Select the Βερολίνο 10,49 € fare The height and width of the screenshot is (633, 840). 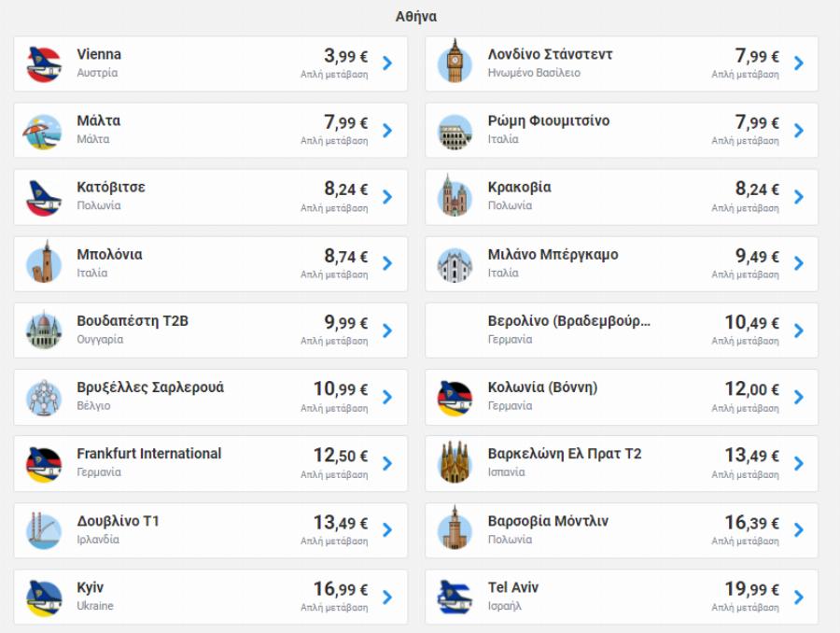click(752, 323)
